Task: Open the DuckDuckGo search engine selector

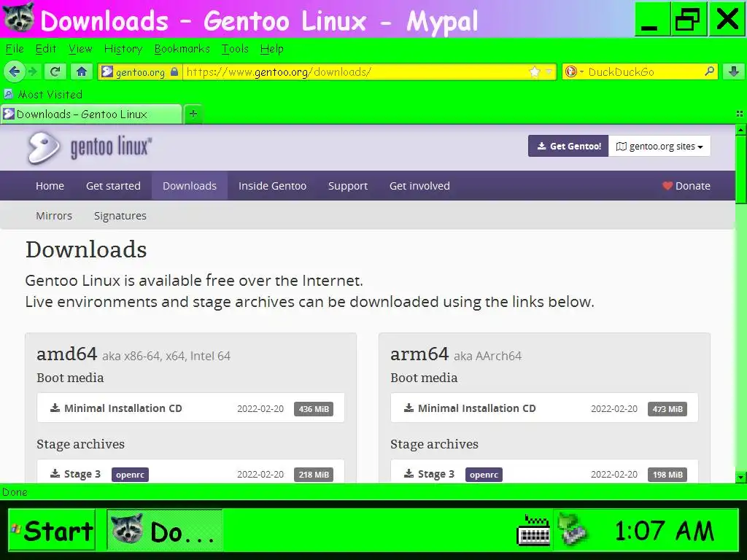Action: tap(573, 72)
